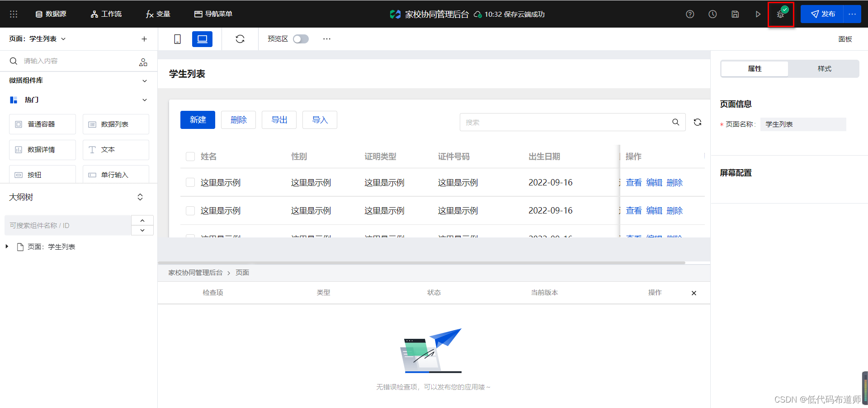Click 删除 in the first row
Screen dimensions: 868x408
click(675, 183)
